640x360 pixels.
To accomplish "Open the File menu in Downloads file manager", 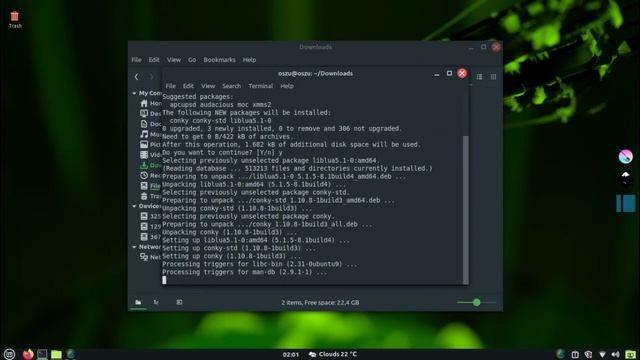I will pos(136,60).
